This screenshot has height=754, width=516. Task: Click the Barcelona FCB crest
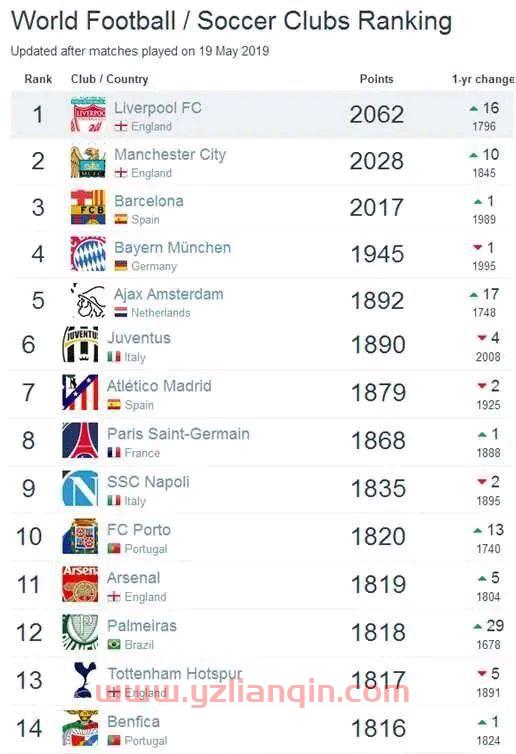pyautogui.click(x=88, y=207)
